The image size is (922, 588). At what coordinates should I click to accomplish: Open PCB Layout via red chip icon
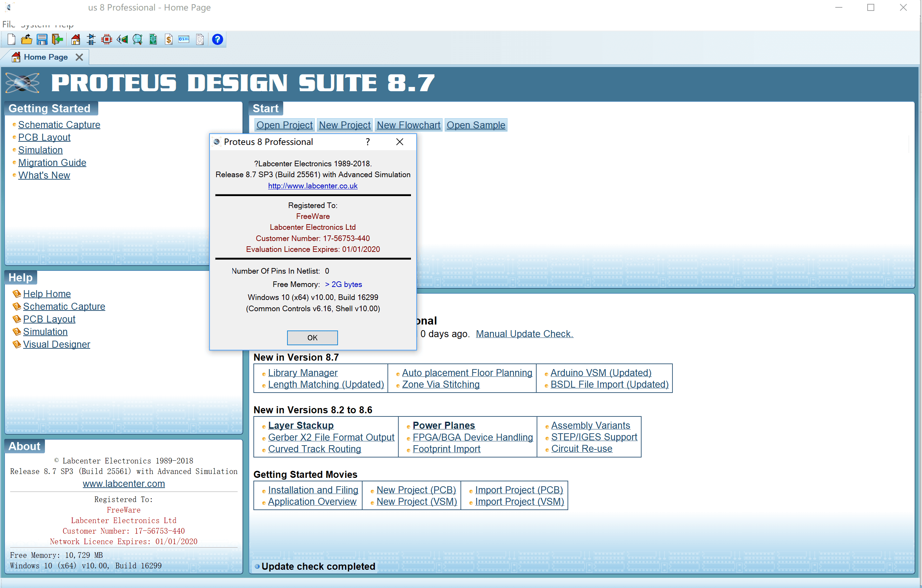coord(106,39)
